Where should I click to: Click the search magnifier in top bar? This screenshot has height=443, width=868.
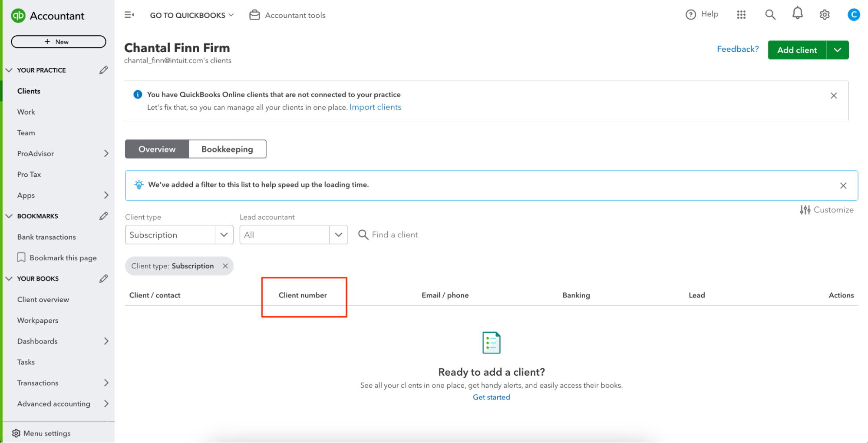click(770, 15)
